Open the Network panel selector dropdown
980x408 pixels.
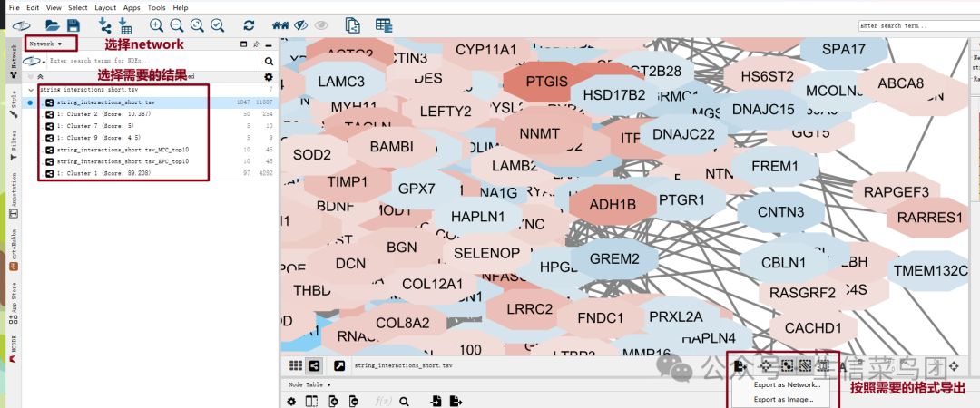45,44
